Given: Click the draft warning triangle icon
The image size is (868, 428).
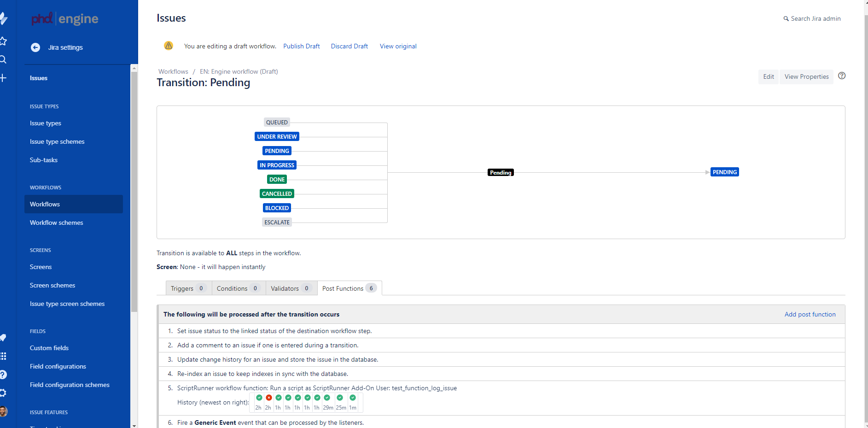Looking at the screenshot, I should [169, 46].
